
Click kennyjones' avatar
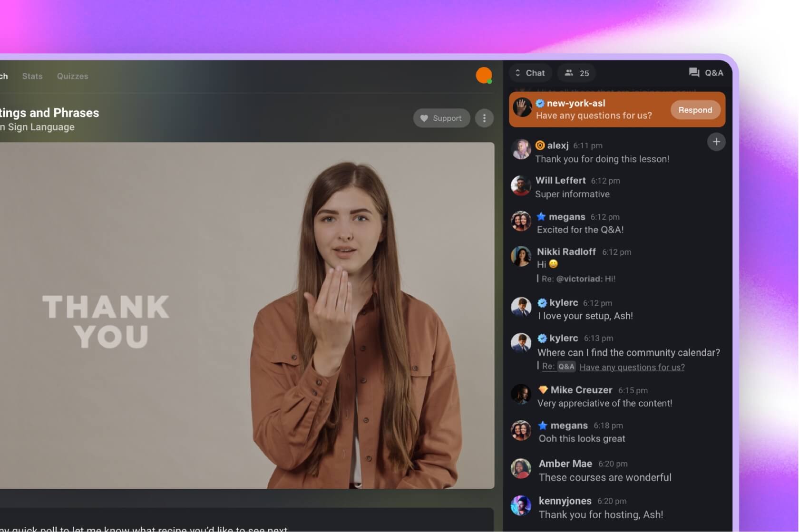(x=521, y=505)
